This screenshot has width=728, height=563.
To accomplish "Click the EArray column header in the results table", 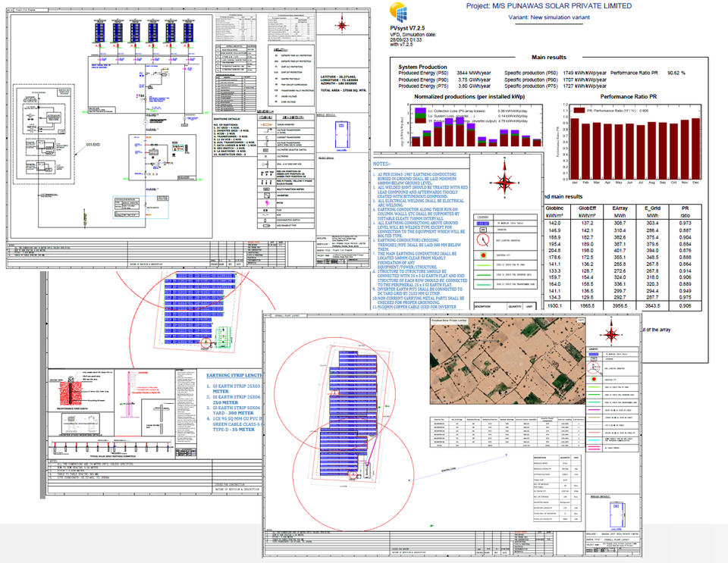I will pos(620,208).
